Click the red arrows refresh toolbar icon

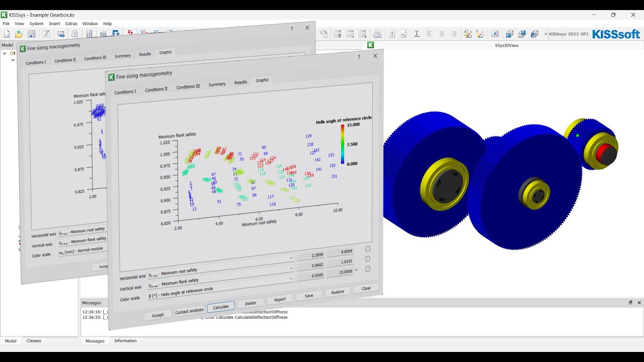[130, 33]
